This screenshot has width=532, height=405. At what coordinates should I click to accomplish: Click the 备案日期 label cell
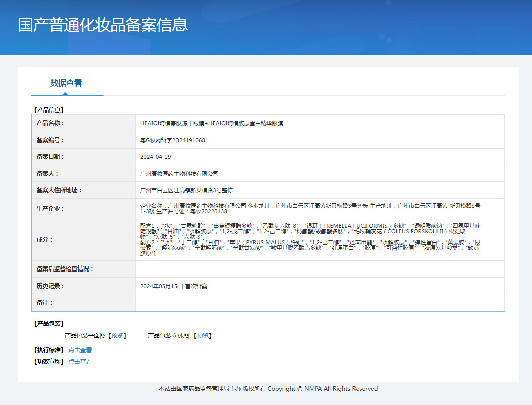click(83, 157)
